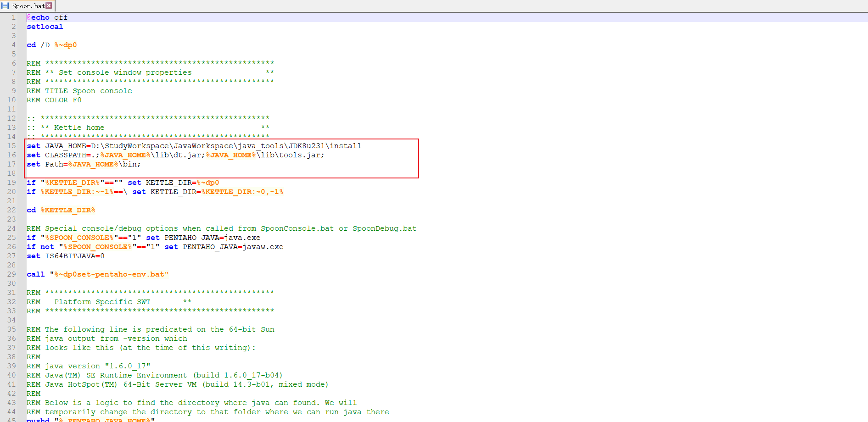
Task: Click the 'call "%~dp0set-pentaho-env.bat"' line
Action: click(98, 274)
